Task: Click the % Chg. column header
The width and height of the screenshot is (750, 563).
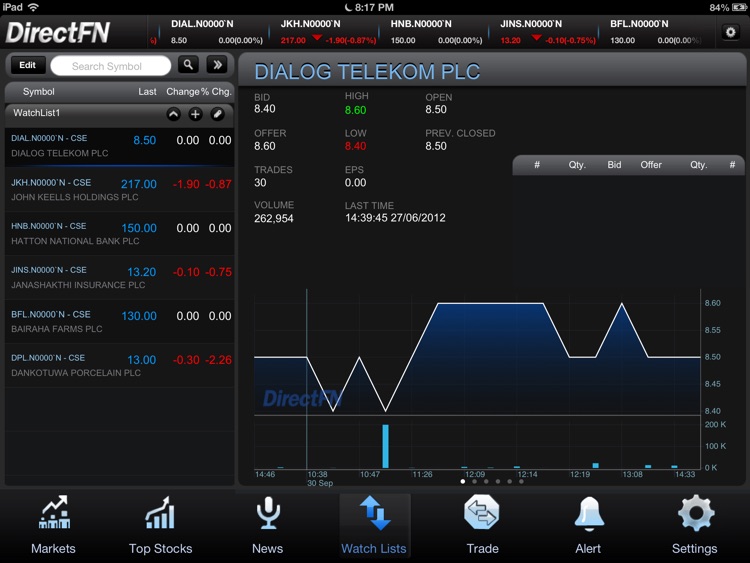Action: point(216,91)
